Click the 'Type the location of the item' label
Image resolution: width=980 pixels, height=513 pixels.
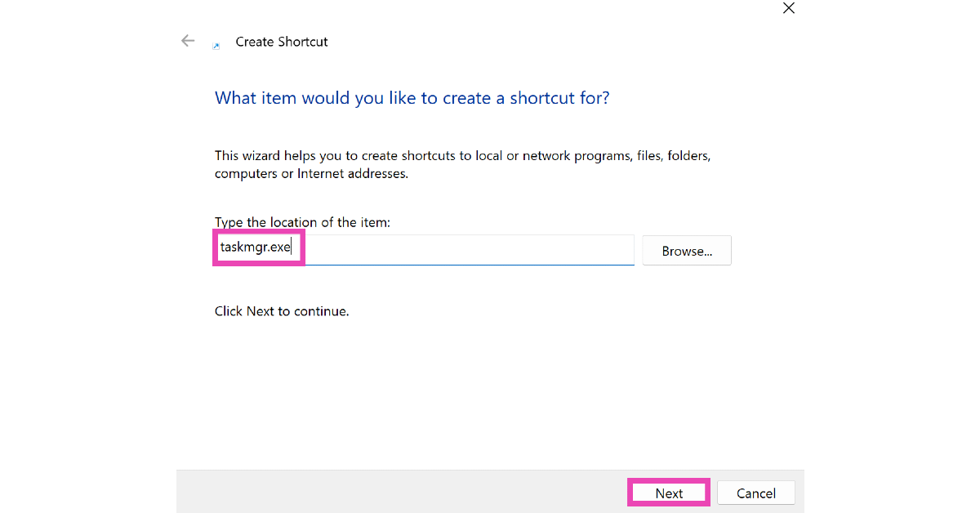[303, 222]
